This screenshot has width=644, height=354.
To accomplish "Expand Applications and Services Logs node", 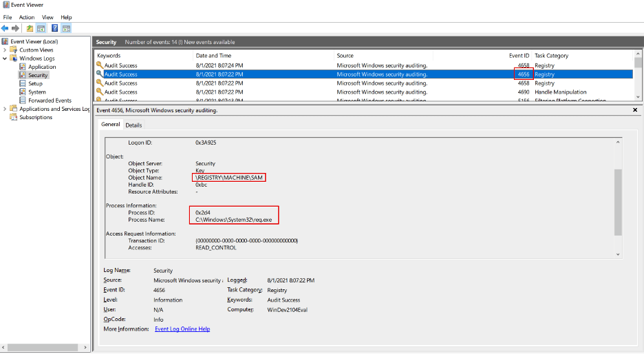I will (x=5, y=109).
